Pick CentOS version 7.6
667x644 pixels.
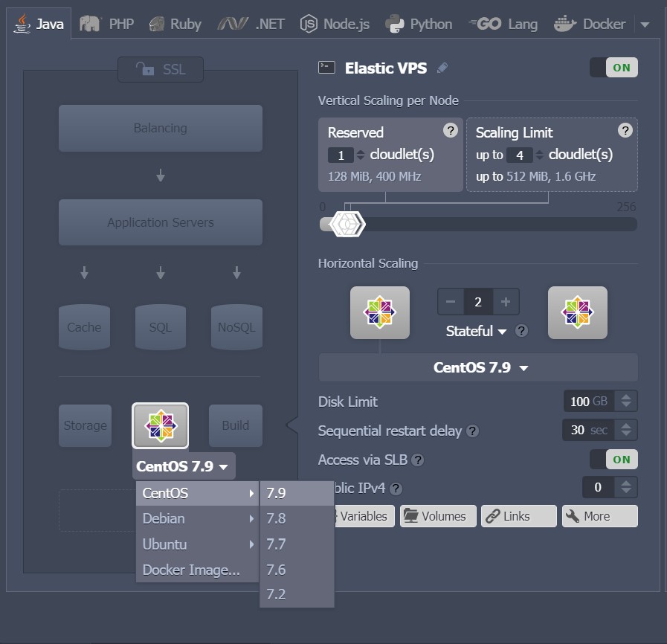(297, 570)
